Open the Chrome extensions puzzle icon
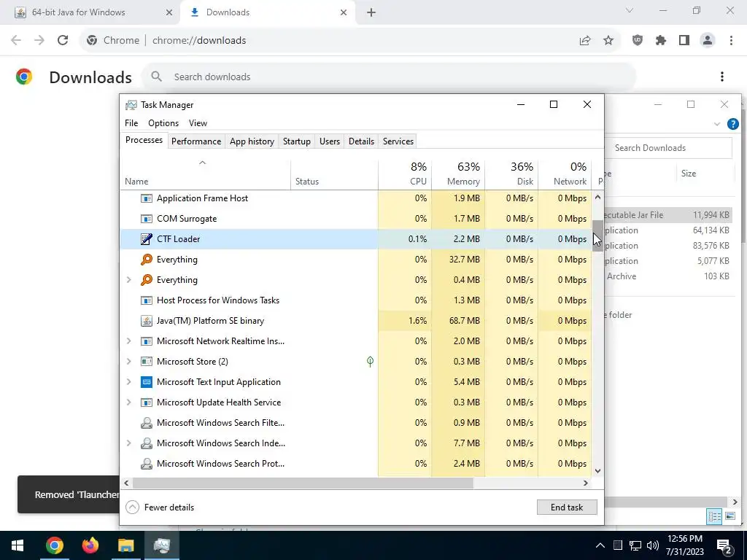The height and width of the screenshot is (560, 747). click(x=661, y=41)
